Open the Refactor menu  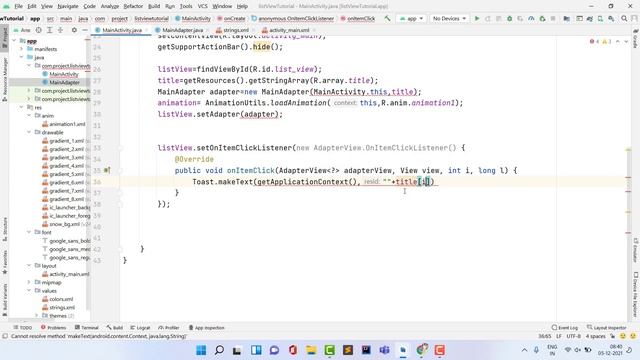133,6
